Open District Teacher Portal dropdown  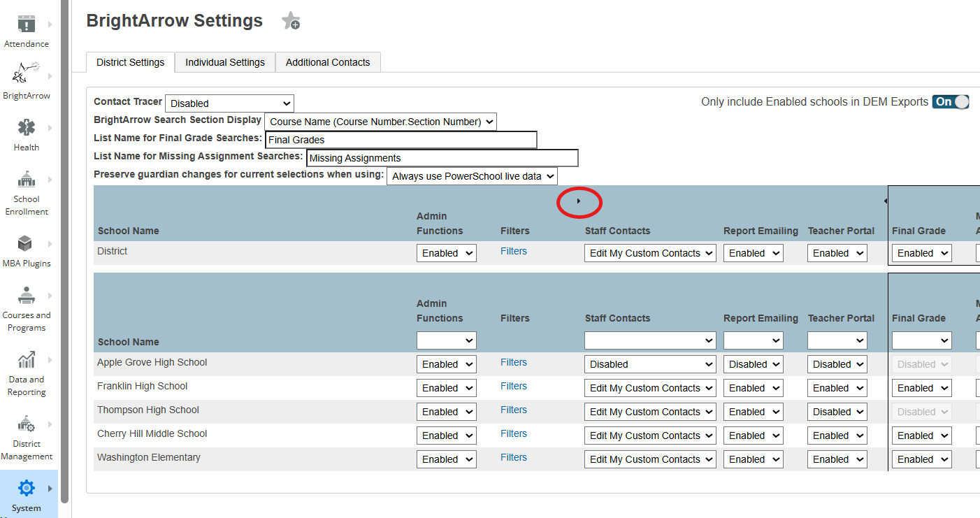point(837,253)
